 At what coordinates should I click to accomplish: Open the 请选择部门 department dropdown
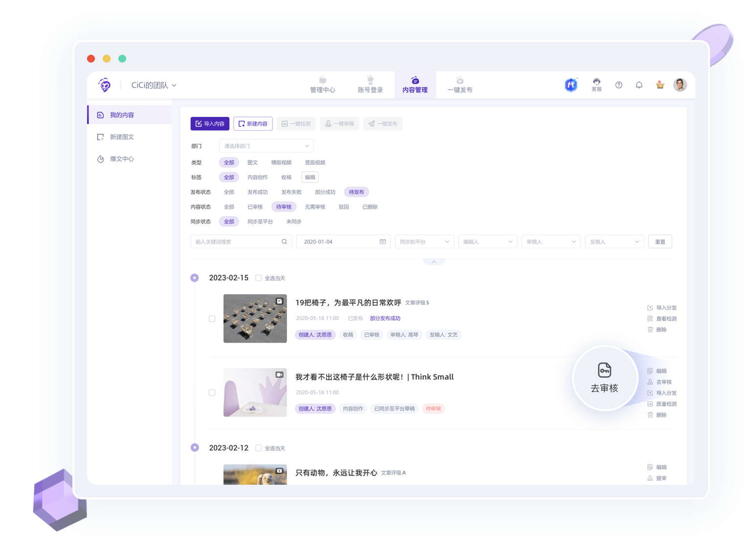pyautogui.click(x=266, y=145)
